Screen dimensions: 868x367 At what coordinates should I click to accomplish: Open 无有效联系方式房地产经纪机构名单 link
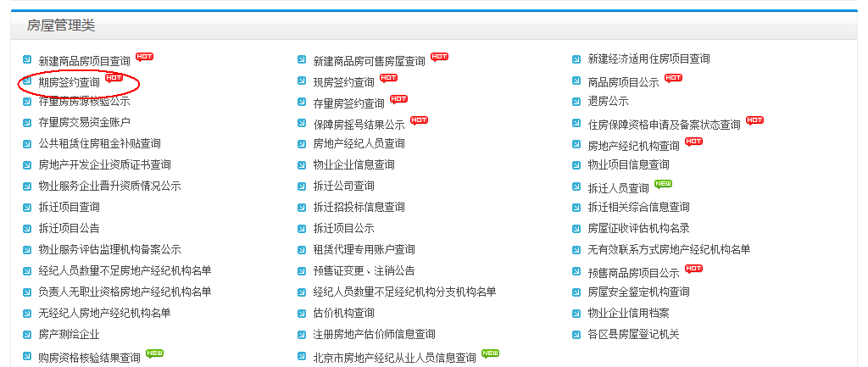coord(670,250)
